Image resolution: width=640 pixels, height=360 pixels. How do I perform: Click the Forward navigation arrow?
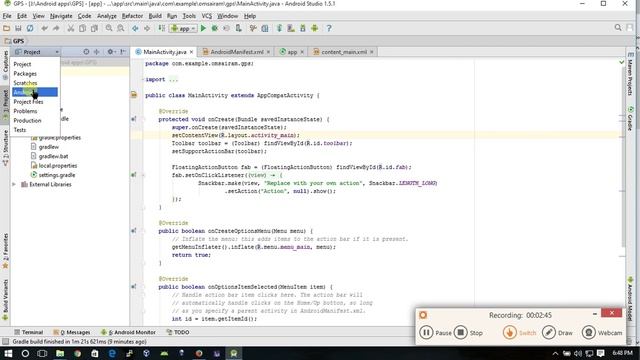147,28
